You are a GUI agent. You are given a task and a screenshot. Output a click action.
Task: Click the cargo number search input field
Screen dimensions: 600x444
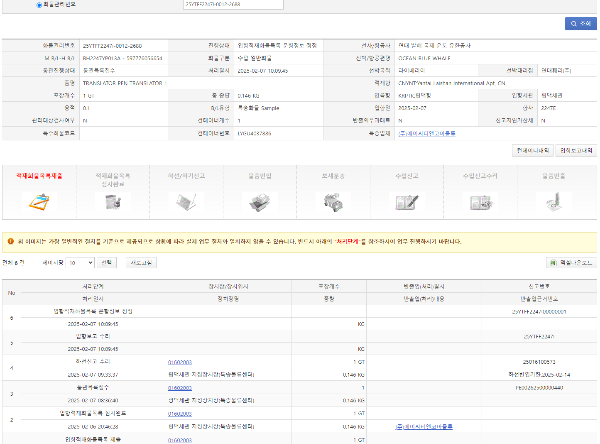(x=233, y=4)
